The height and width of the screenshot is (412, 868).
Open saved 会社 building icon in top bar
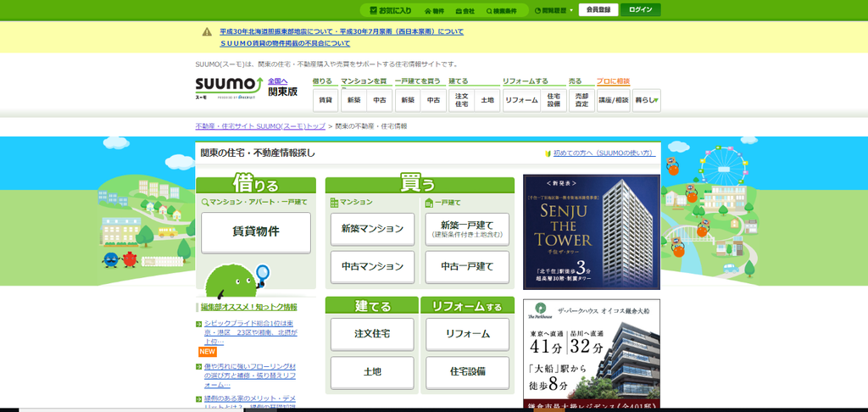click(465, 10)
